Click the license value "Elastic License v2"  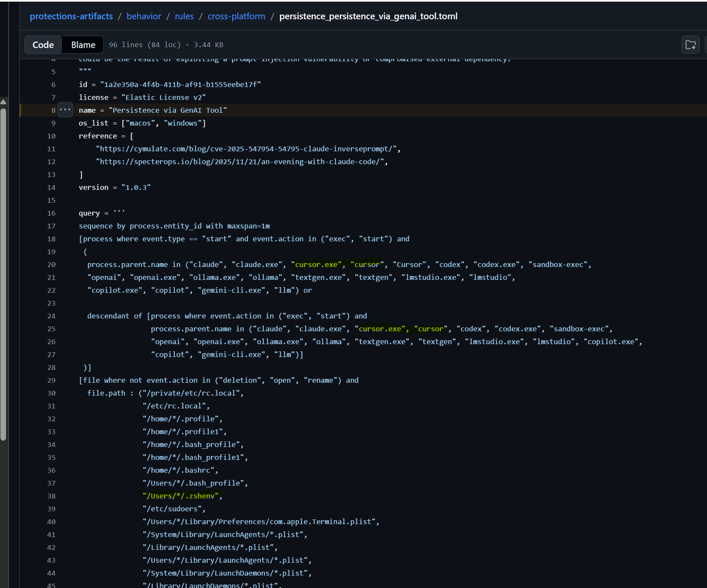click(163, 97)
